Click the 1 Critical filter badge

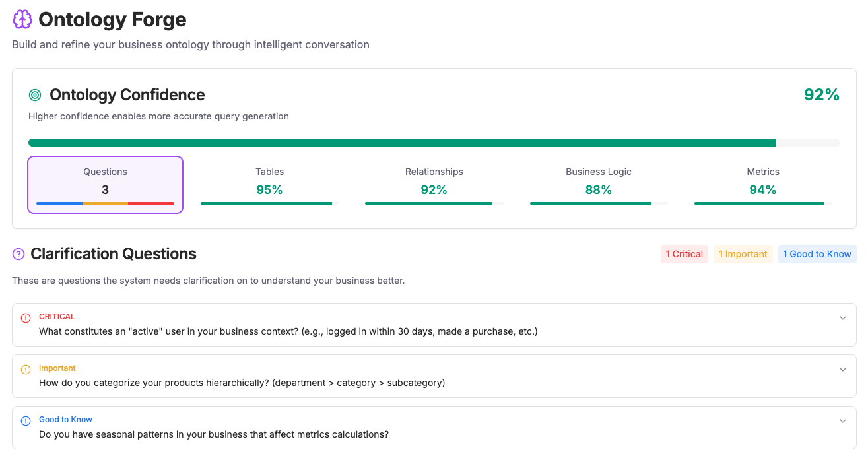[x=684, y=253]
